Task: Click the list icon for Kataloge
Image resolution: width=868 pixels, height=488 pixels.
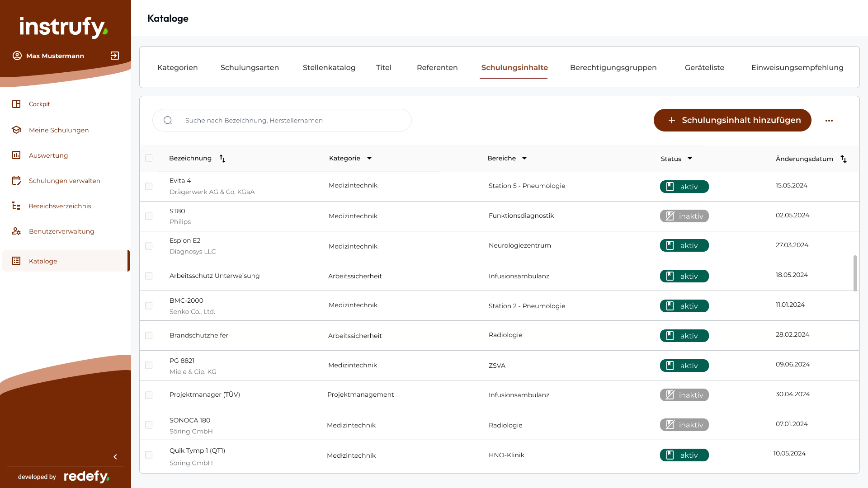Action: point(16,261)
